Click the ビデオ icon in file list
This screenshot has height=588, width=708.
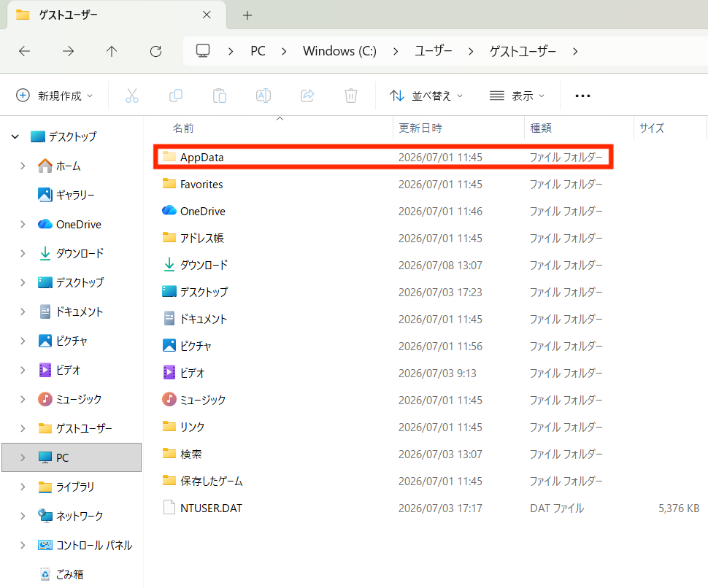[169, 372]
